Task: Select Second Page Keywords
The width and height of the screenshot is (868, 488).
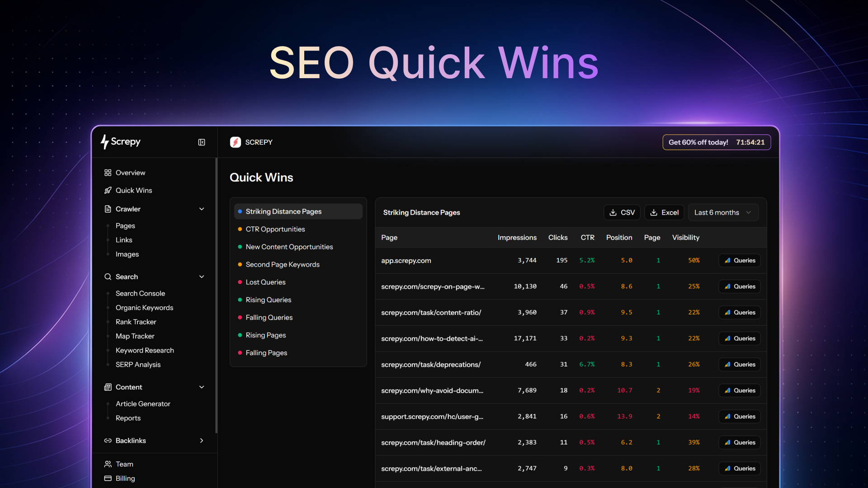Action: [x=298, y=264]
